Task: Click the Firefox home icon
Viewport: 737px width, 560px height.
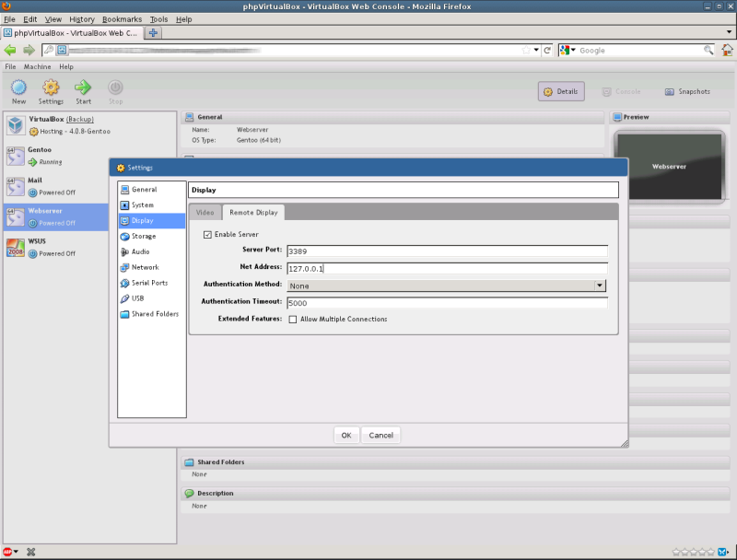Action: point(727,50)
